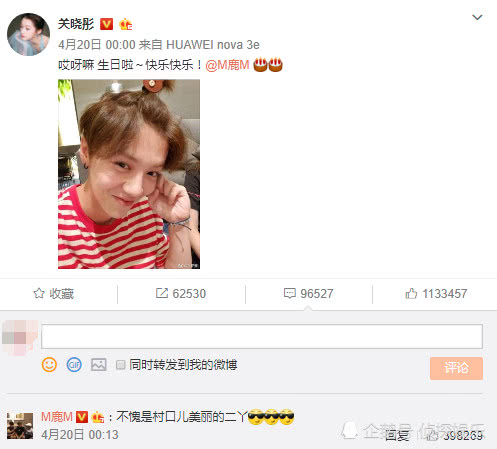Click the 收藏 star favorite icon
This screenshot has width=497, height=449.
click(39, 293)
